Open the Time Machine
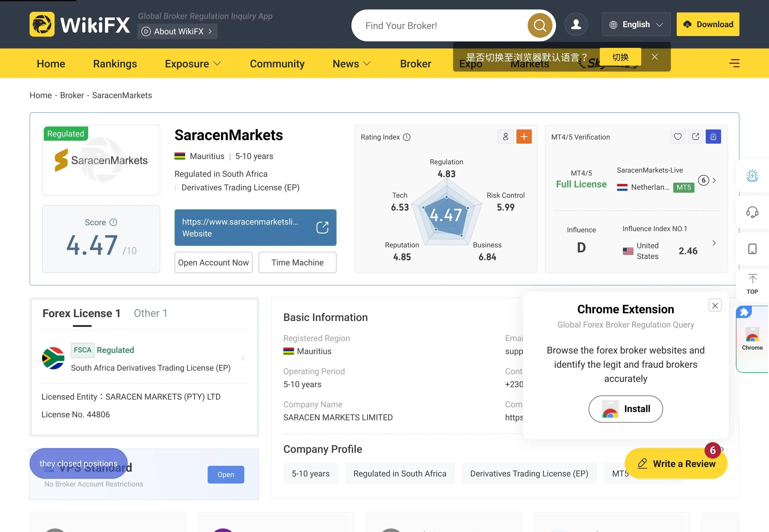The height and width of the screenshot is (532, 769). pyautogui.click(x=298, y=262)
